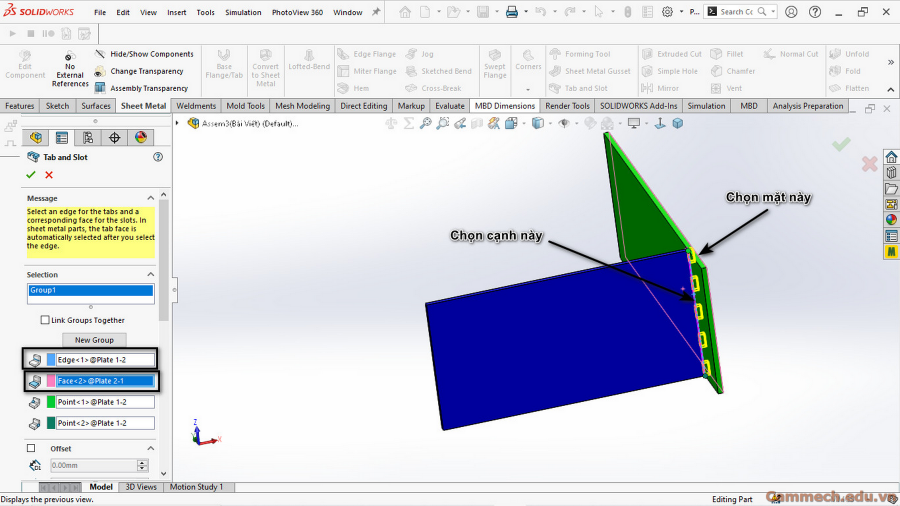Open the Insert menu
This screenshot has width=900, height=506.
177,12
